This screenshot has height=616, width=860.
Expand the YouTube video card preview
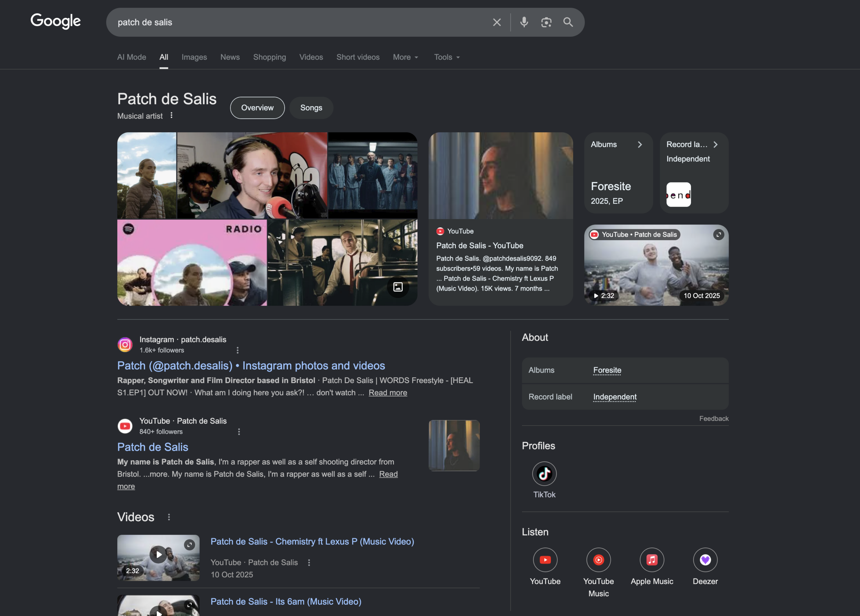point(718,235)
